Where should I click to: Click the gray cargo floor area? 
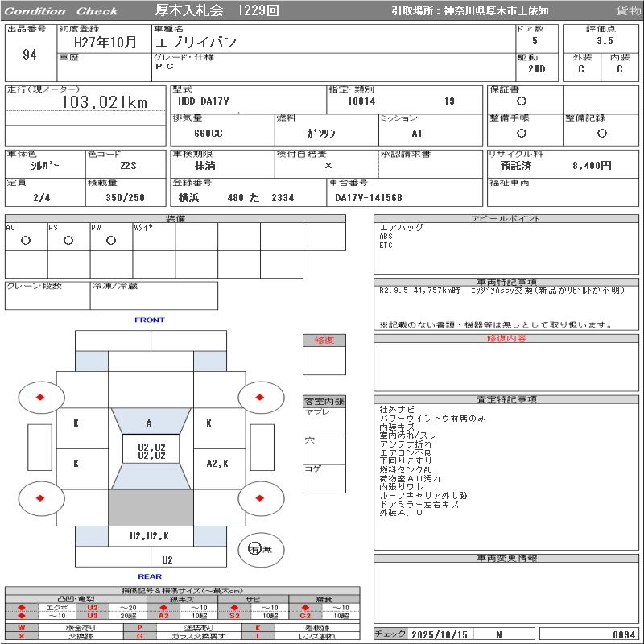coord(151,508)
